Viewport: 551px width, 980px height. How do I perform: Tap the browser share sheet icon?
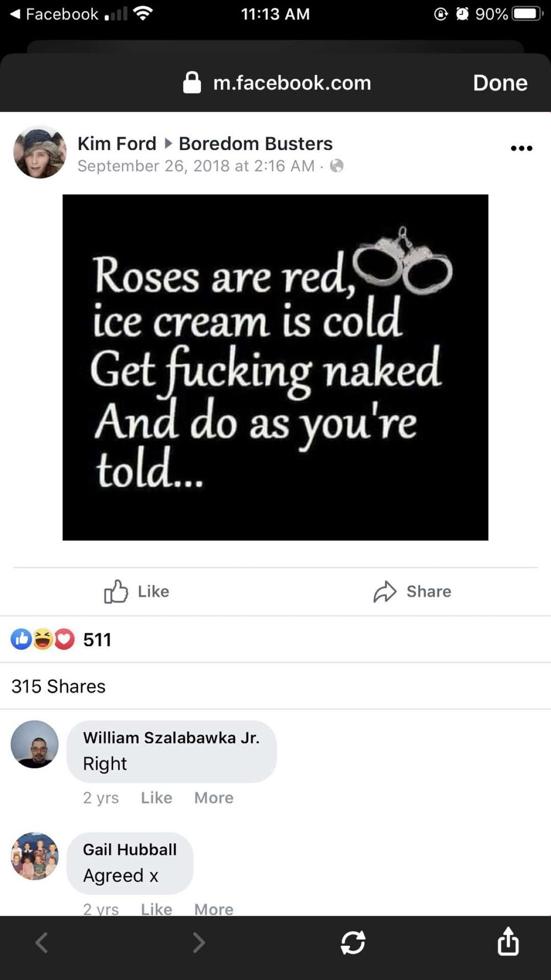coord(508,941)
